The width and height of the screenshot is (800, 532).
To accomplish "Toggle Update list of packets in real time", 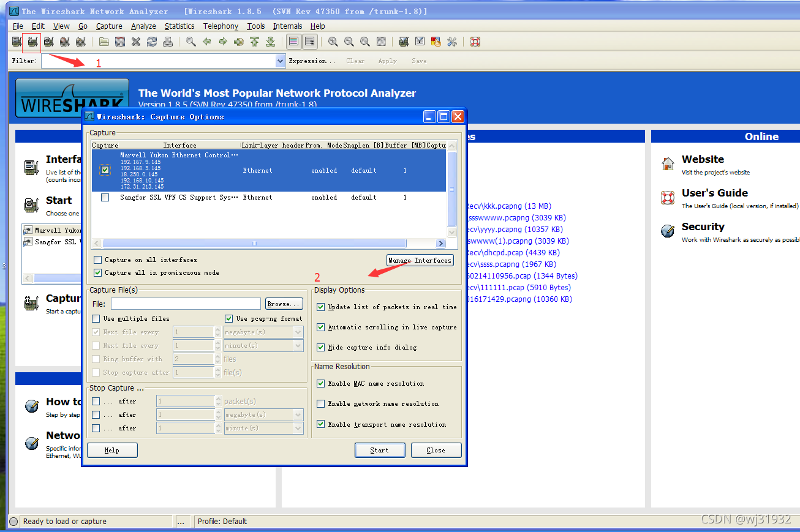I will point(320,307).
